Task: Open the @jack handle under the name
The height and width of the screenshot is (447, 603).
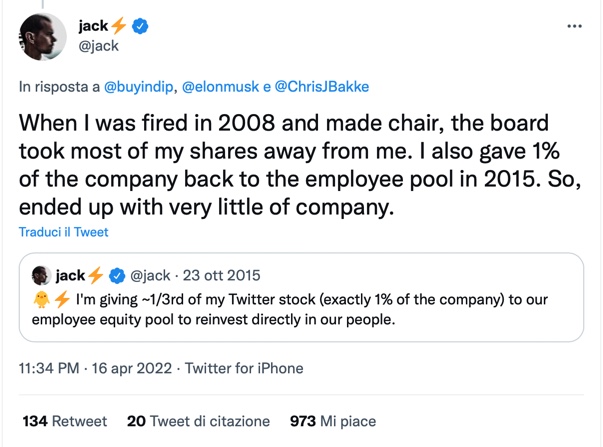Action: pos(97,46)
